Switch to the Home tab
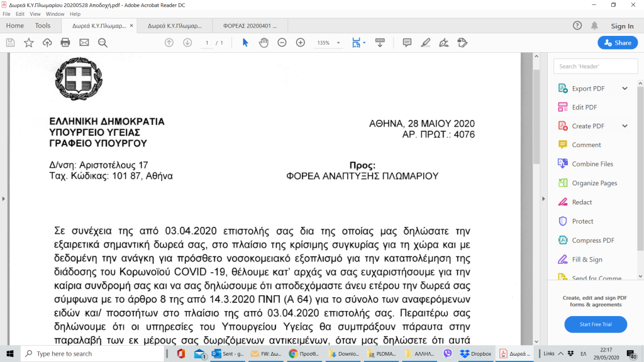This screenshot has width=644, height=362. pos(15,26)
